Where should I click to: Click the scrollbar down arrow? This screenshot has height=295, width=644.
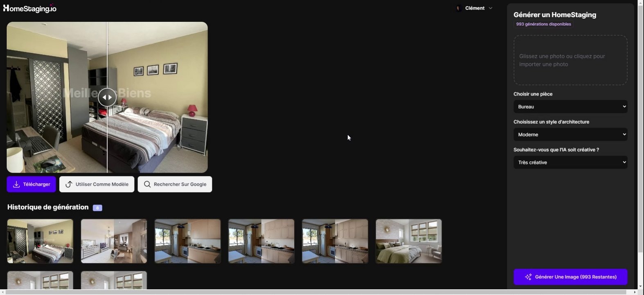tap(641, 286)
